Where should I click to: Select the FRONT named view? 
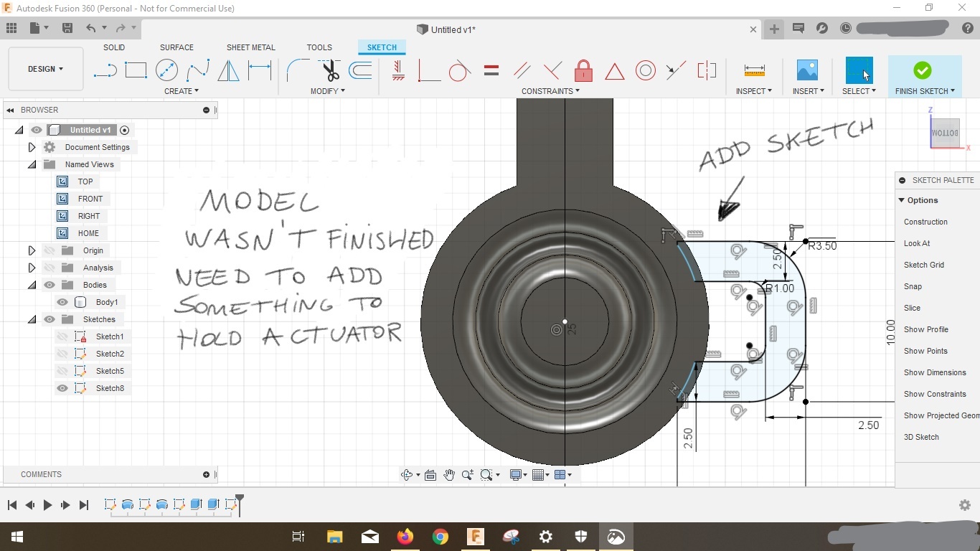tap(90, 199)
